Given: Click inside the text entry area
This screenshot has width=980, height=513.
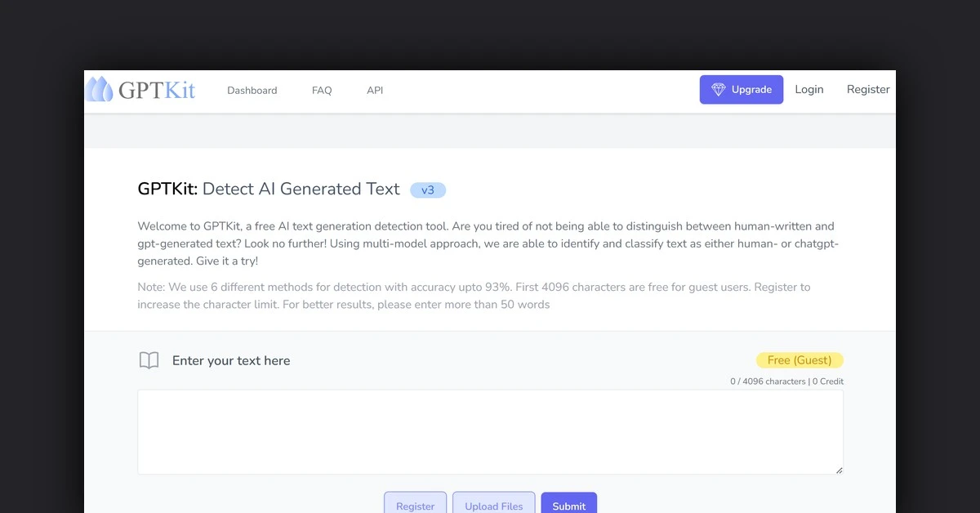Looking at the screenshot, I should (x=490, y=431).
